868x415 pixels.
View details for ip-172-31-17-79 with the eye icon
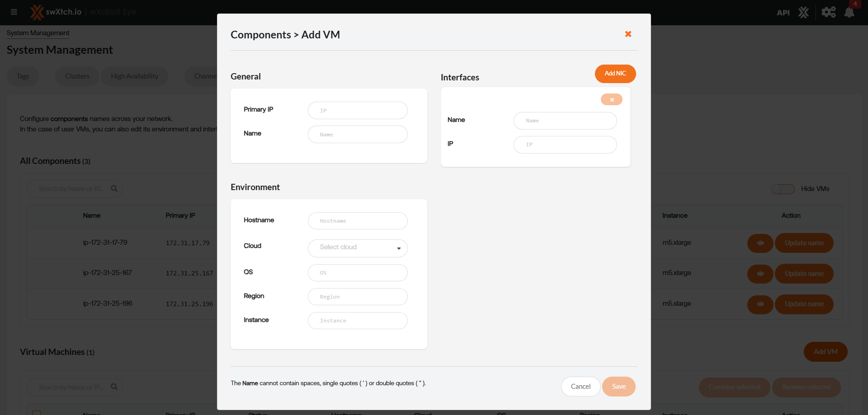point(760,243)
